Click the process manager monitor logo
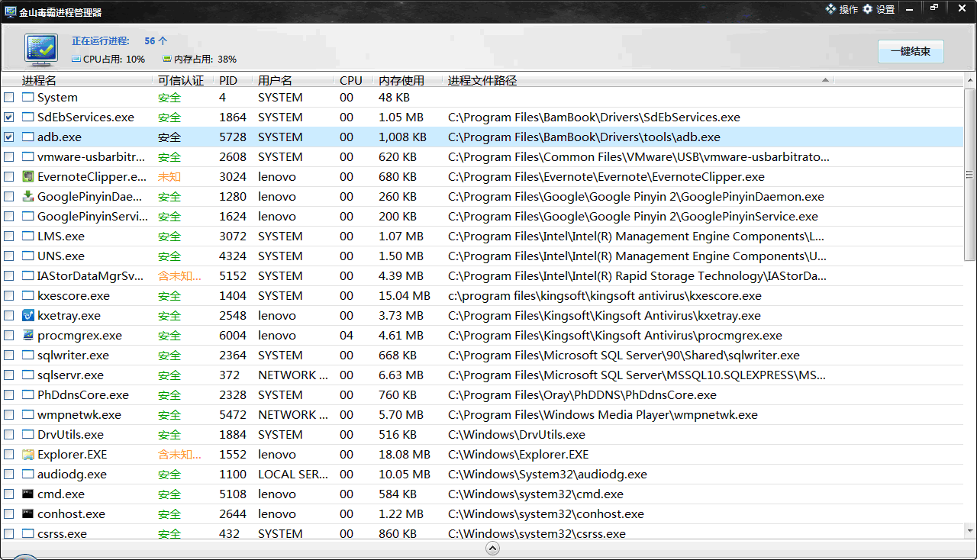This screenshot has height=560, width=977. click(41, 50)
